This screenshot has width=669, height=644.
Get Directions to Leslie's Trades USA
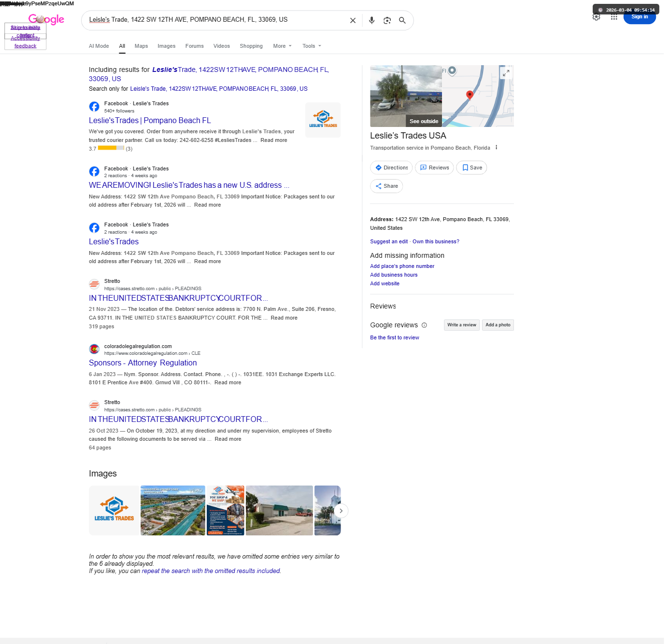391,168
